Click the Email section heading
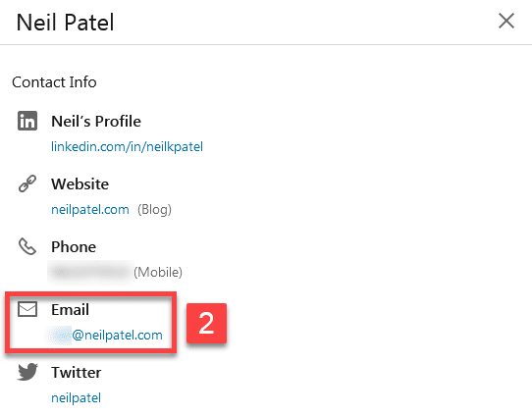The image size is (532, 417). [x=71, y=309]
